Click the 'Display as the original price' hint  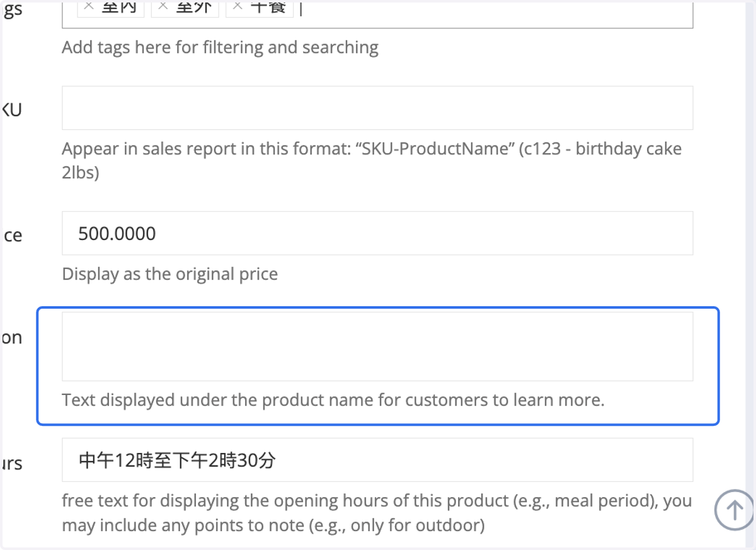click(x=170, y=275)
